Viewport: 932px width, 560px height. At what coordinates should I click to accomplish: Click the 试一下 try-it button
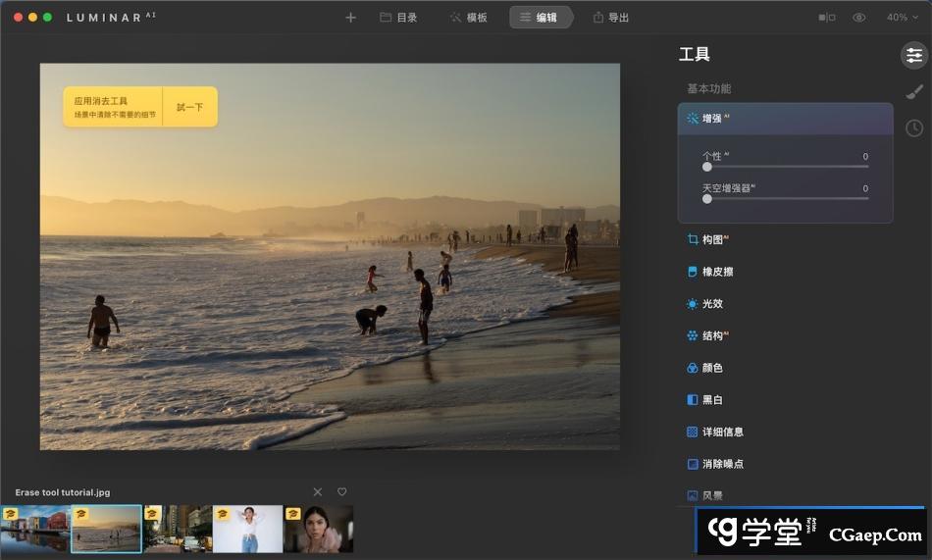[x=189, y=107]
